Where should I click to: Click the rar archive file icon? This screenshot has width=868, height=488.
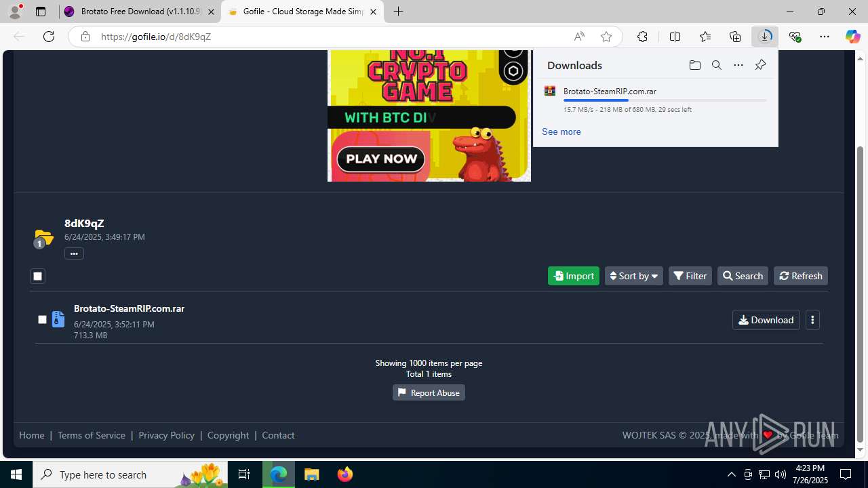click(58, 319)
